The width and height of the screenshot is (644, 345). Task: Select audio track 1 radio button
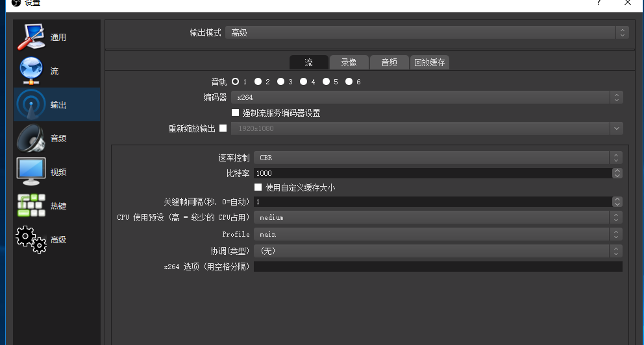236,82
